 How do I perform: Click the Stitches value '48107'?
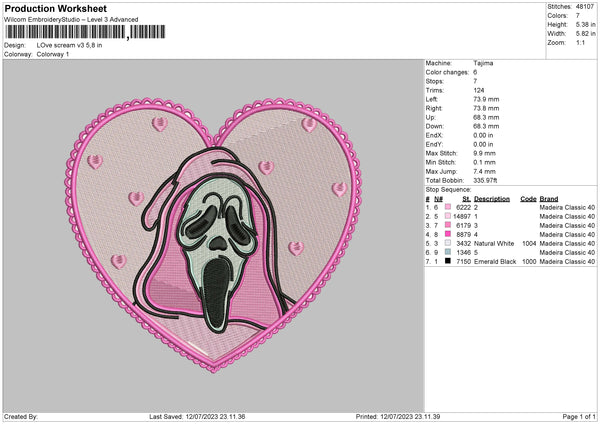tap(585, 7)
